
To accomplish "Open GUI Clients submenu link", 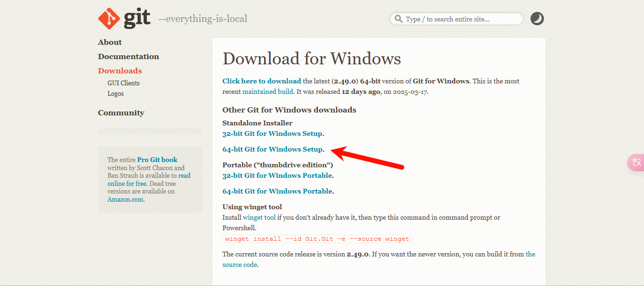I will click(123, 83).
